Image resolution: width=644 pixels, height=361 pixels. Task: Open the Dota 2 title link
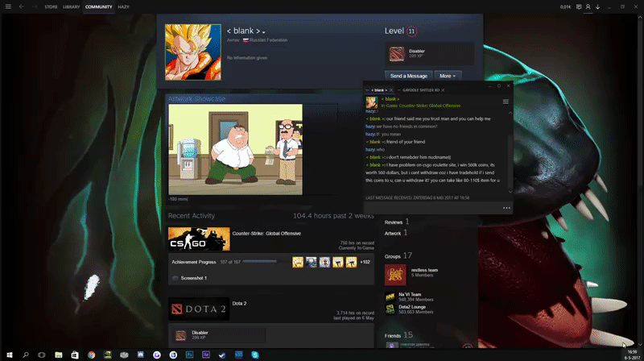click(x=239, y=304)
